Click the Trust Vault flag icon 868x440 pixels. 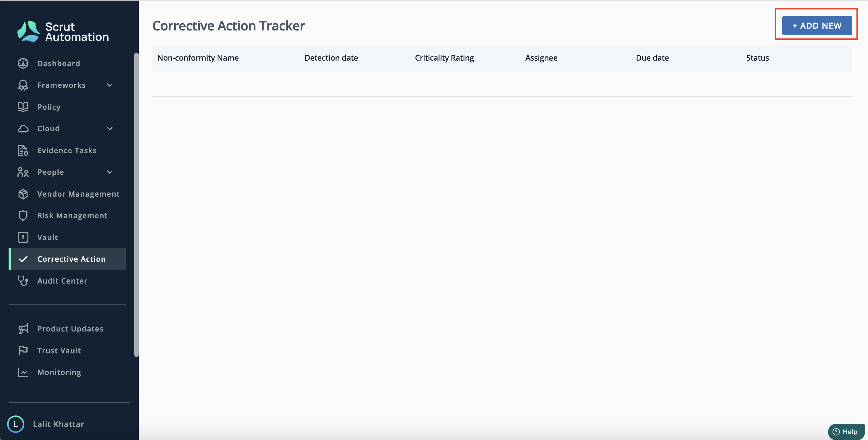(x=23, y=350)
